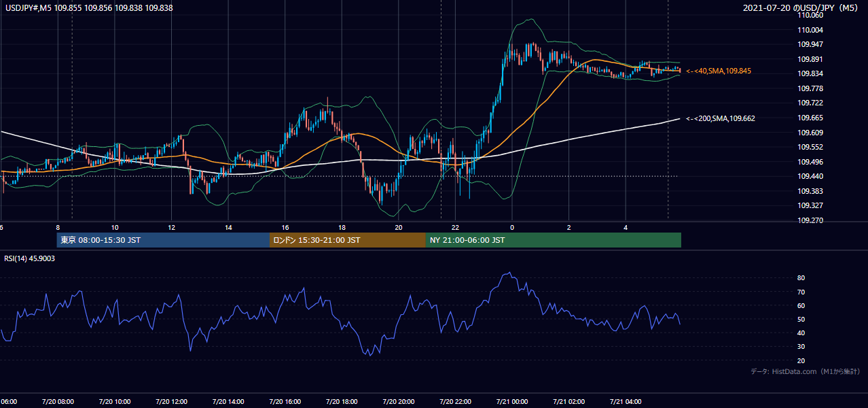
Task: Click hour label 20 under the price chart
Action: click(399, 227)
